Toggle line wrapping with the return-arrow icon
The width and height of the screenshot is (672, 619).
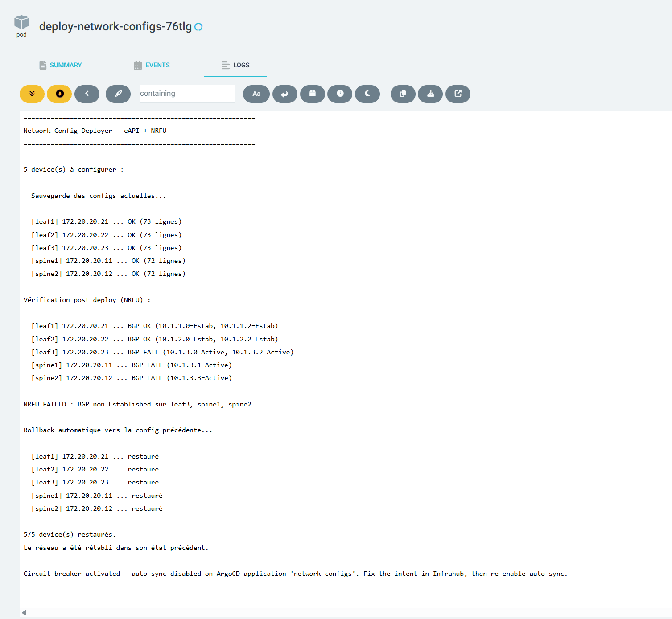pyautogui.click(x=284, y=94)
